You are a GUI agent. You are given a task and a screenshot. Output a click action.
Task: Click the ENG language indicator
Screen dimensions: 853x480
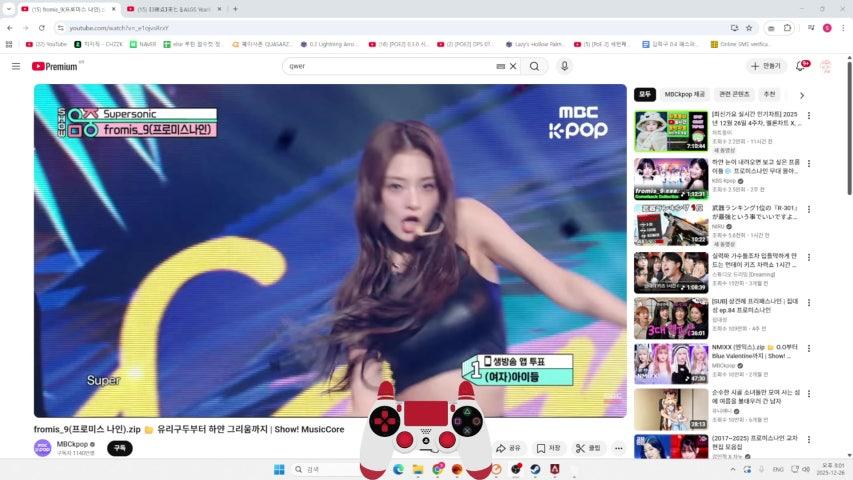778,469
